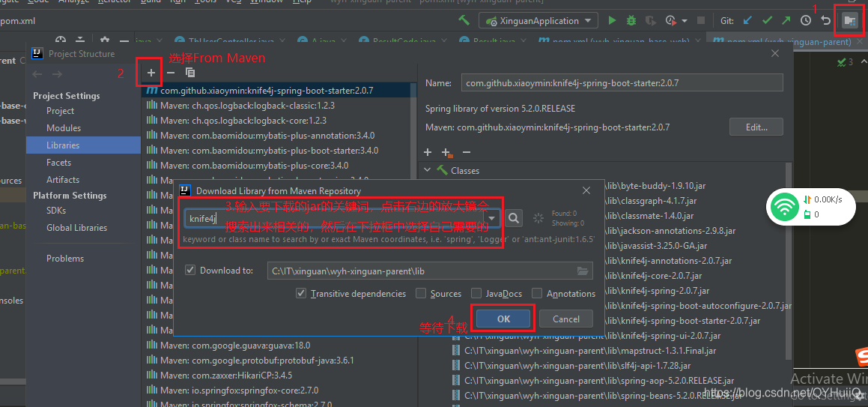The height and width of the screenshot is (407, 868).
Task: Click Git push green arrow icon
Action: click(x=786, y=21)
